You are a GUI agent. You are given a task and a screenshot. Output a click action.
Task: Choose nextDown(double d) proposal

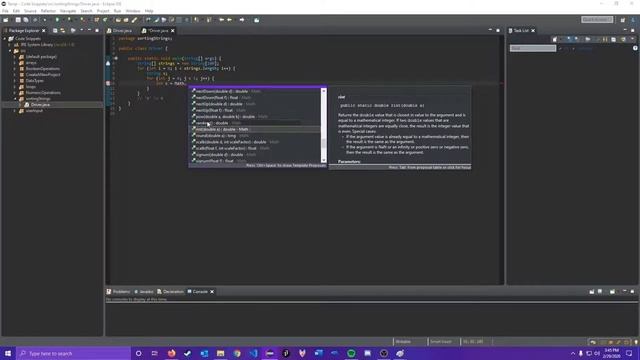click(256, 91)
